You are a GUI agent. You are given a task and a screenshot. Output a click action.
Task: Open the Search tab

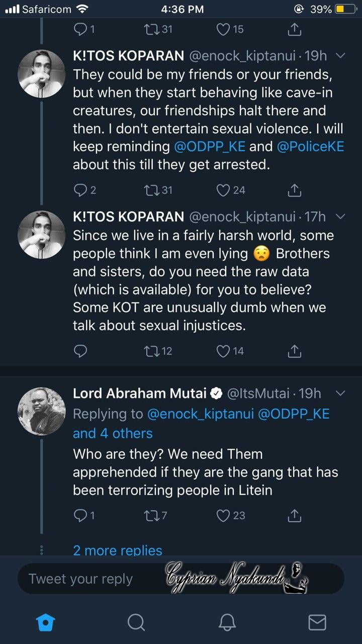pos(136,622)
